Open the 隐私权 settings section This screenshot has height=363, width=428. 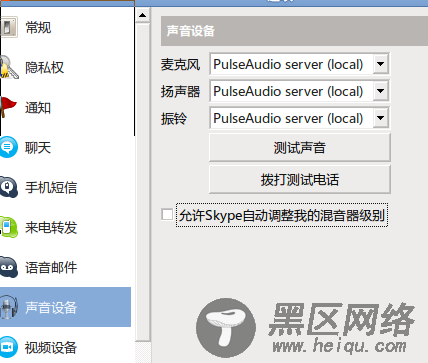click(65, 67)
